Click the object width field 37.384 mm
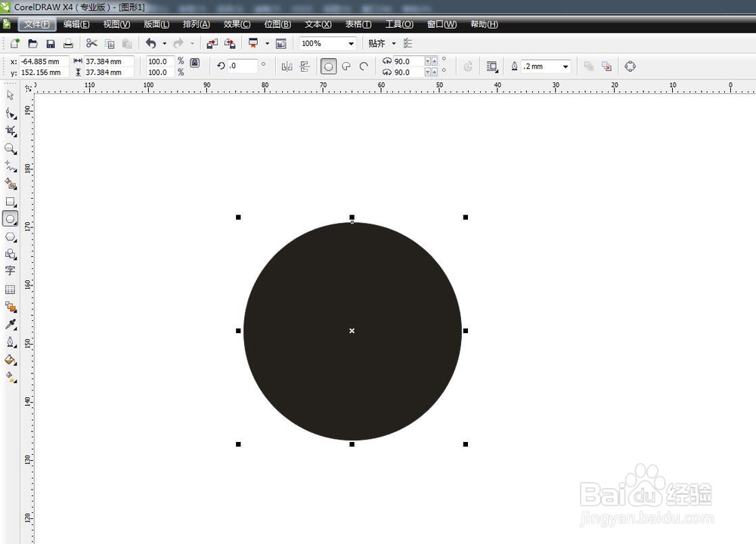756x544 pixels. click(x=109, y=62)
